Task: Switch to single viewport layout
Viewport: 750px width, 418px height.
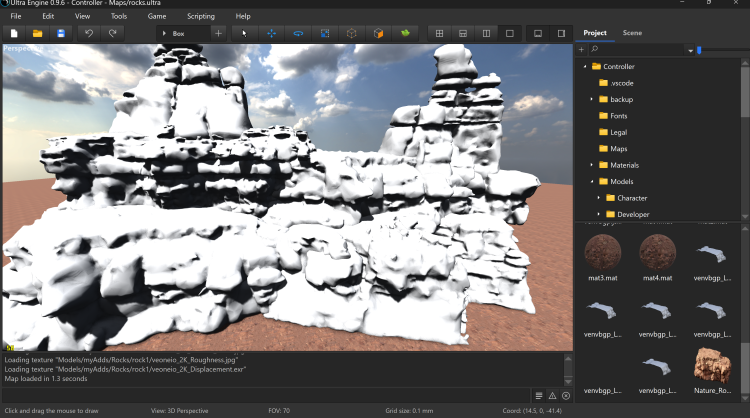Action: pyautogui.click(x=509, y=33)
